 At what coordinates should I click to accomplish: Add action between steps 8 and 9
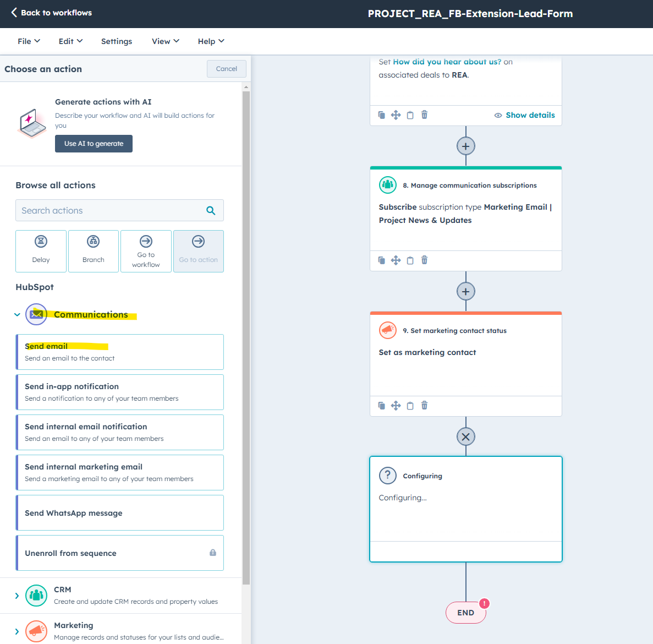coord(465,292)
